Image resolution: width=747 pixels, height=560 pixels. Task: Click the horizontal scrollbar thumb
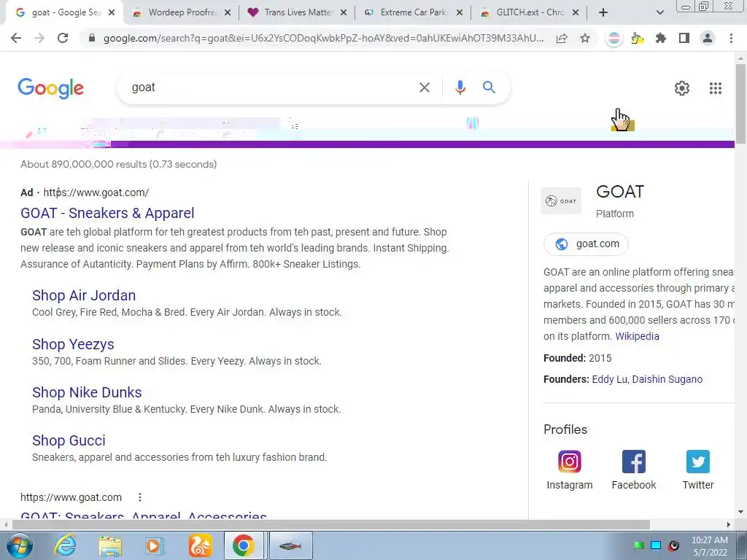coord(331,525)
